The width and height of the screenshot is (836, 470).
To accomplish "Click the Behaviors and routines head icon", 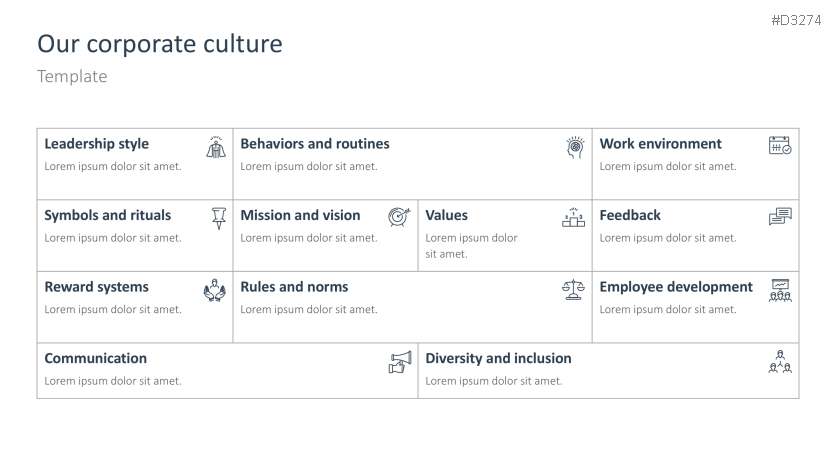I will (574, 147).
